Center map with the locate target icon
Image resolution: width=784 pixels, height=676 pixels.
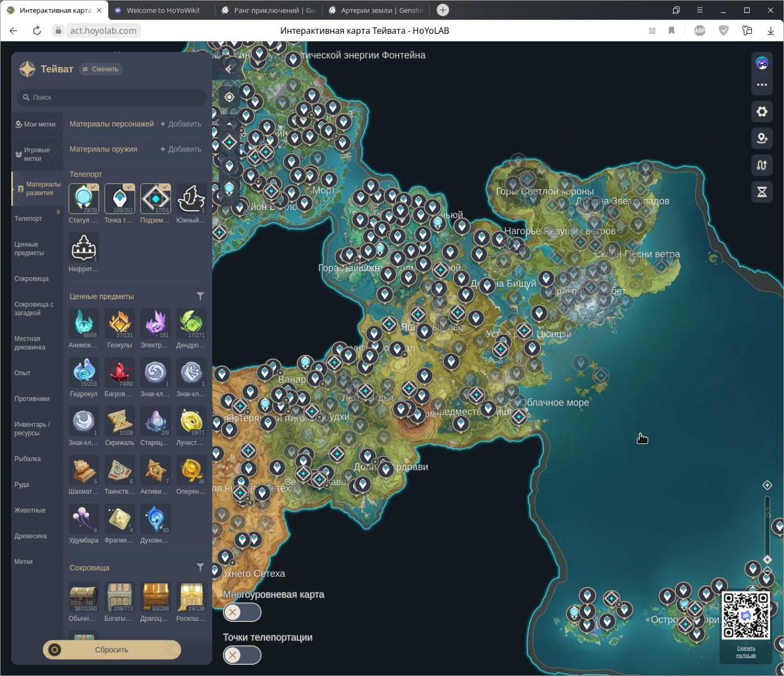(229, 97)
